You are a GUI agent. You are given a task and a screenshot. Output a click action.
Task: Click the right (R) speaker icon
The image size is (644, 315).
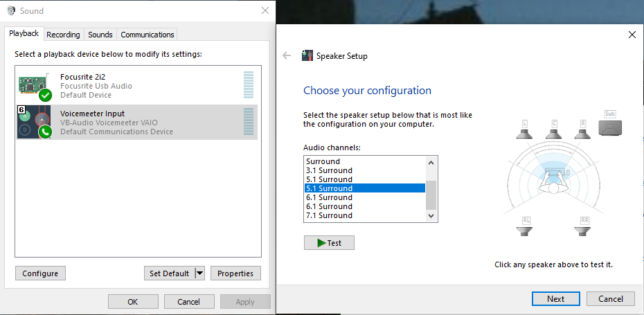[582, 134]
